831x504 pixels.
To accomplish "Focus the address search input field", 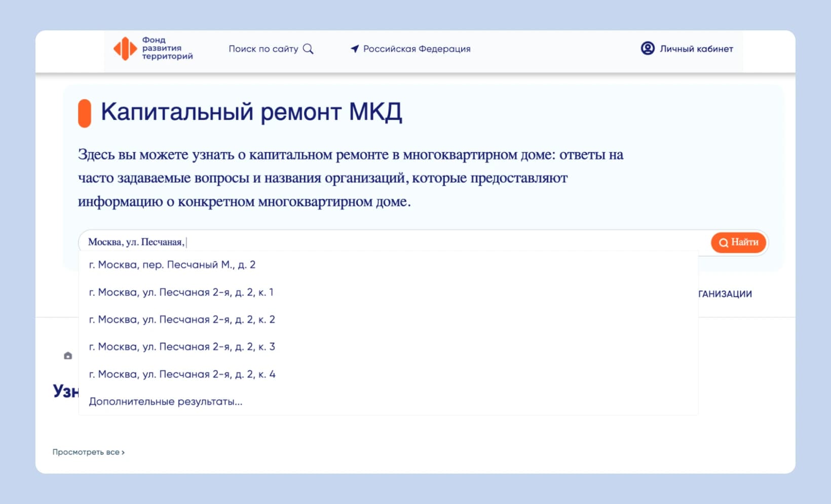I will (395, 242).
